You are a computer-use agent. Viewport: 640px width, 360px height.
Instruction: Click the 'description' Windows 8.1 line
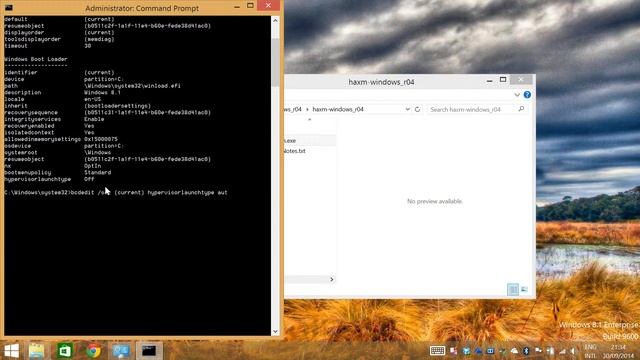tap(62, 93)
